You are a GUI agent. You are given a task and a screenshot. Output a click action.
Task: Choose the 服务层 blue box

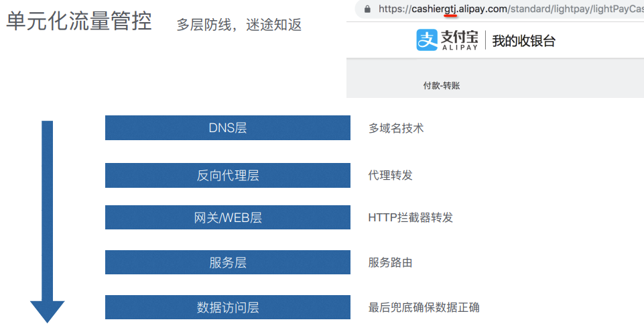click(227, 262)
